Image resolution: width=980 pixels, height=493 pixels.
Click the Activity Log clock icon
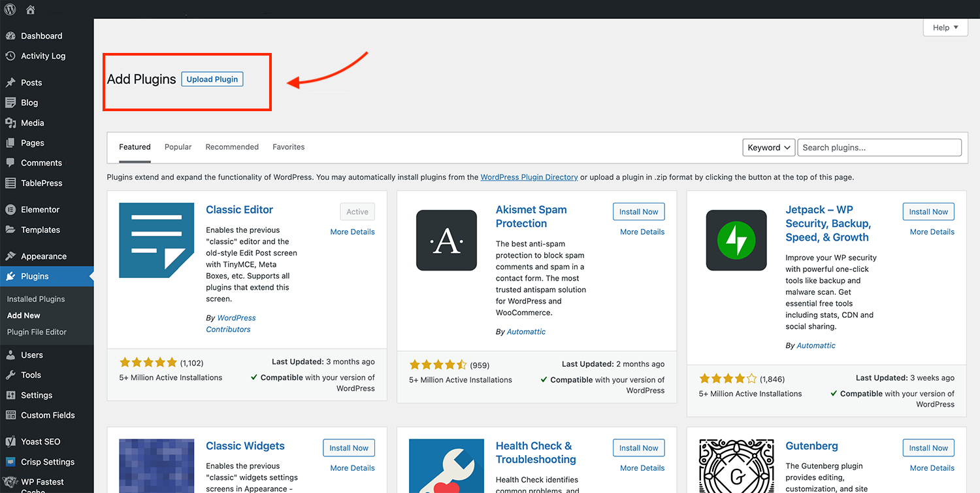[10, 56]
